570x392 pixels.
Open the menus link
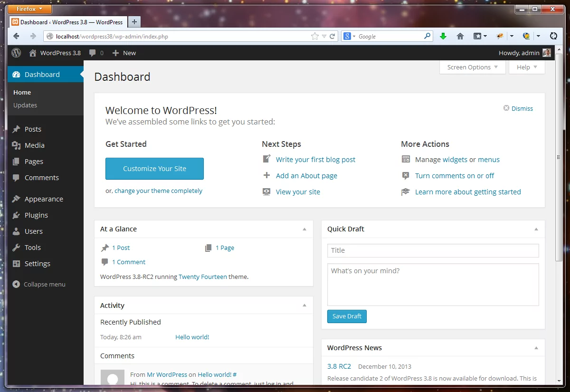pos(489,160)
